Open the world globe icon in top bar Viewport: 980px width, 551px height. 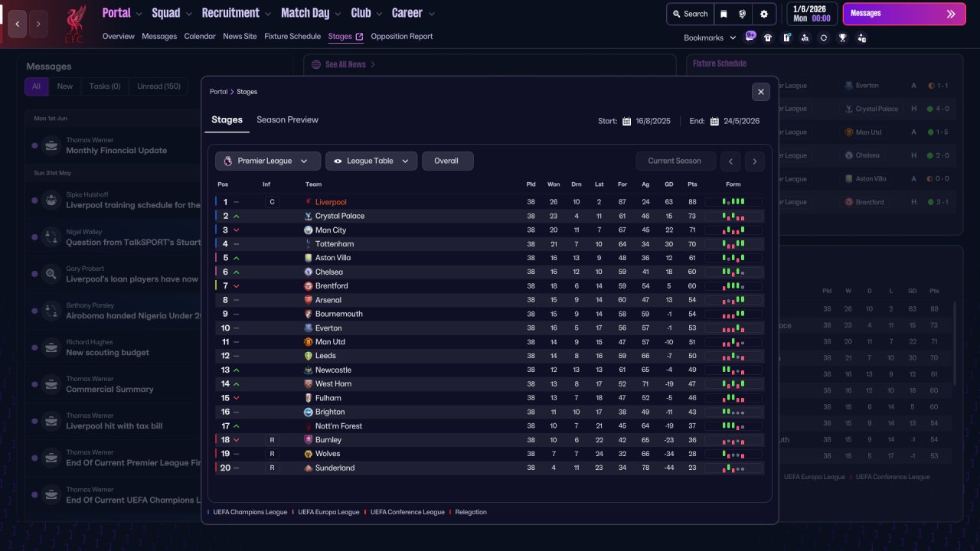[743, 14]
